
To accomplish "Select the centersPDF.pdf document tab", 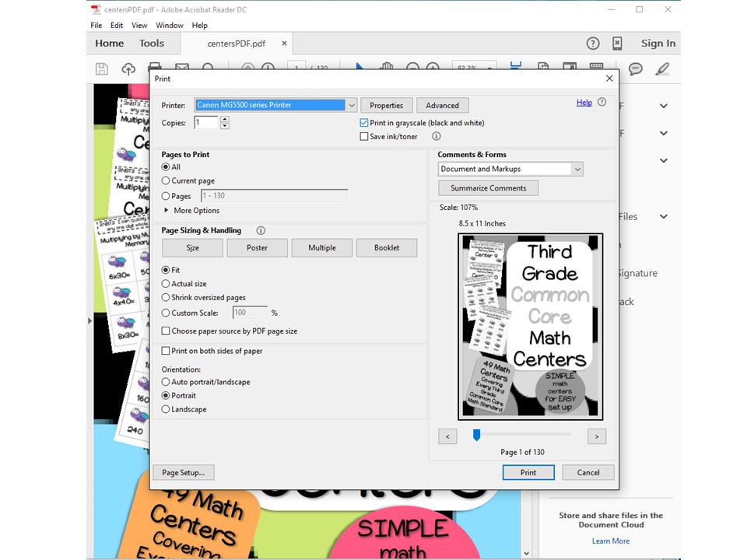I will (x=237, y=44).
